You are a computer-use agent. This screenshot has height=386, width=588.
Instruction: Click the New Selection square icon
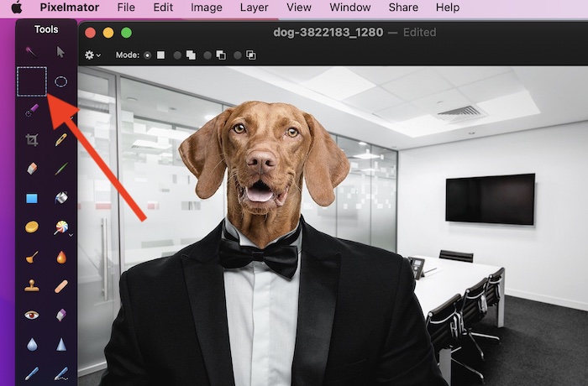161,55
